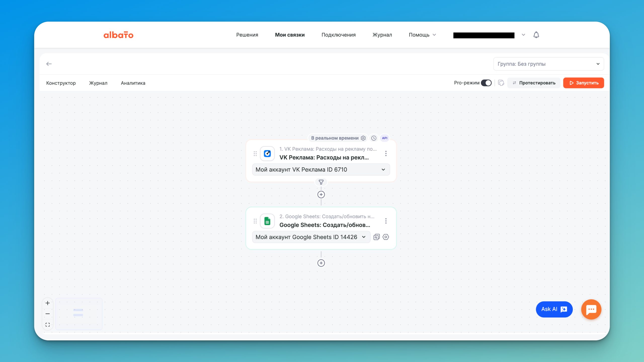Click the clock schedule icon
Viewport: 644px width, 362px height.
coord(374,138)
